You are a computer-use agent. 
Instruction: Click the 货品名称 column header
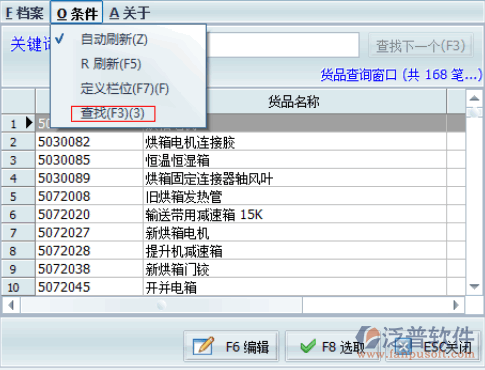pyautogui.click(x=294, y=101)
